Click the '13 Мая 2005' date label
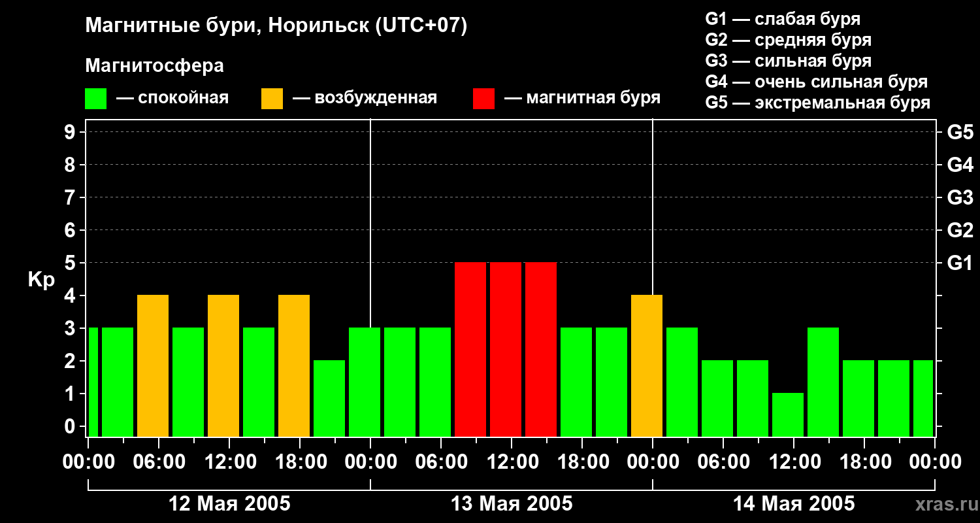The height and width of the screenshot is (523, 980). coord(512,503)
